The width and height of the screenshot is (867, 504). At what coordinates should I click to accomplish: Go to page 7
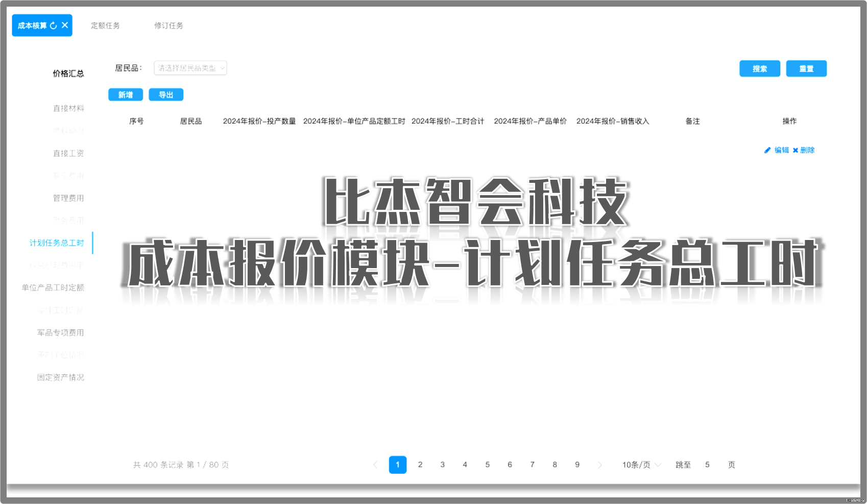coord(532,465)
